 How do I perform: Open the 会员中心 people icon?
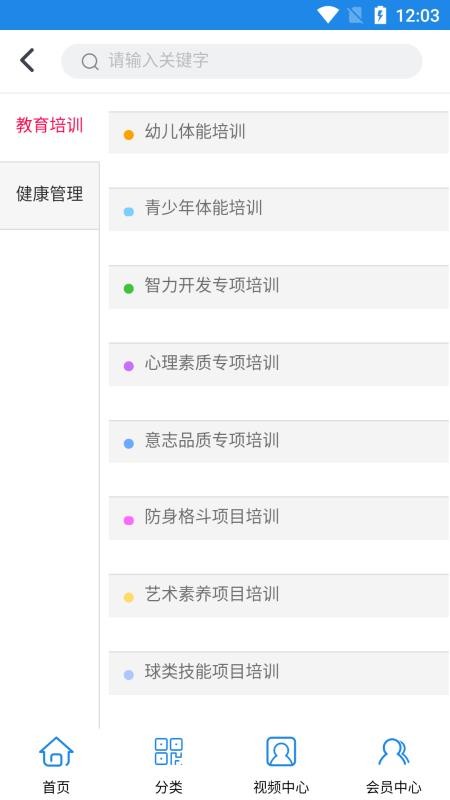pyautogui.click(x=393, y=752)
